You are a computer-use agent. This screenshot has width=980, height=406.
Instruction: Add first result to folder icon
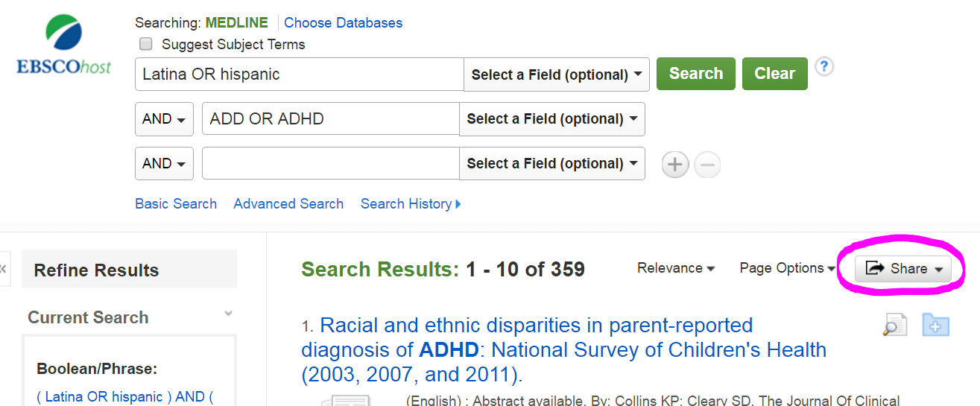pyautogui.click(x=936, y=325)
